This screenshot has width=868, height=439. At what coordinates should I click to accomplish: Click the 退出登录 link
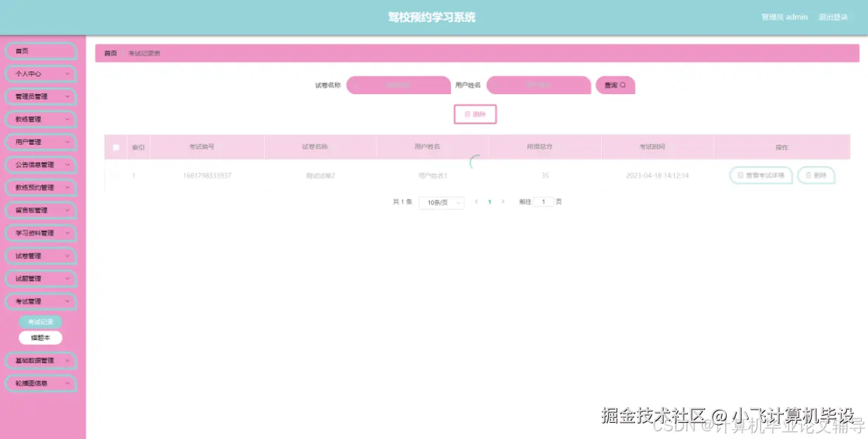point(833,17)
